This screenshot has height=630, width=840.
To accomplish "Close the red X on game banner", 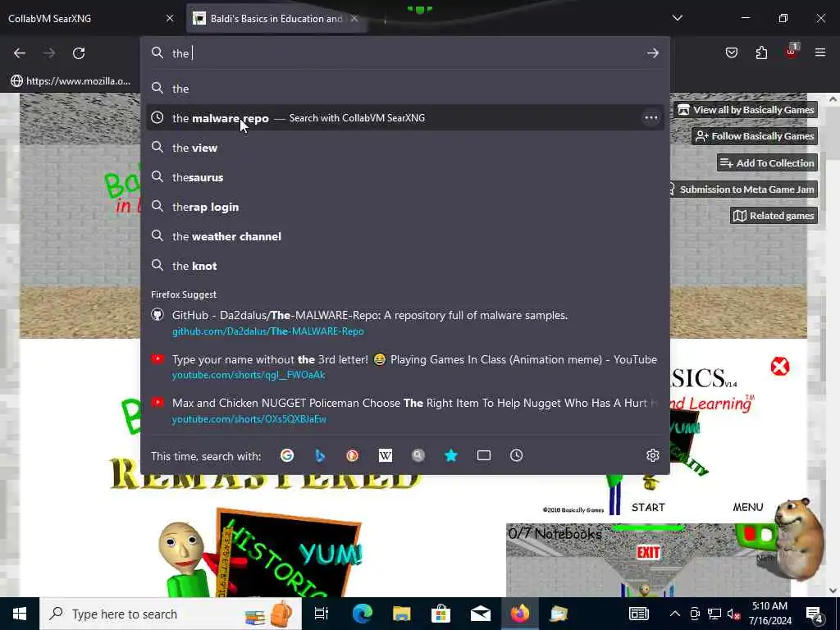I will 780,367.
